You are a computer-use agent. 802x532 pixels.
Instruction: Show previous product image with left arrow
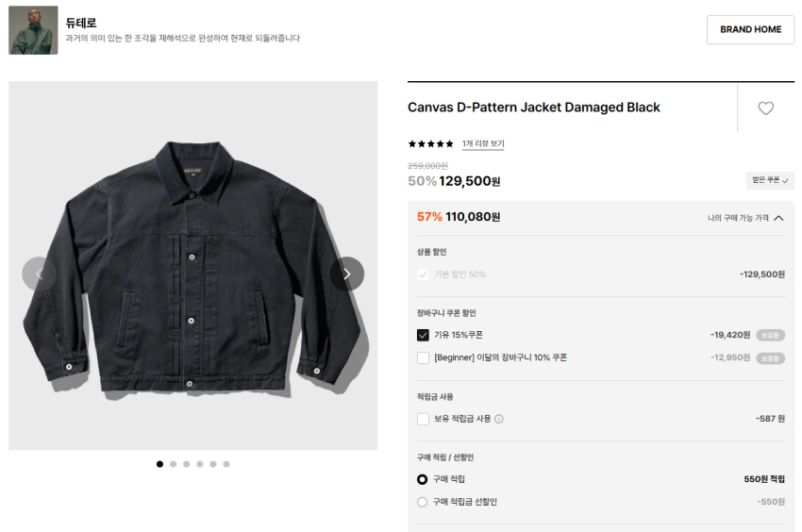pos(39,274)
